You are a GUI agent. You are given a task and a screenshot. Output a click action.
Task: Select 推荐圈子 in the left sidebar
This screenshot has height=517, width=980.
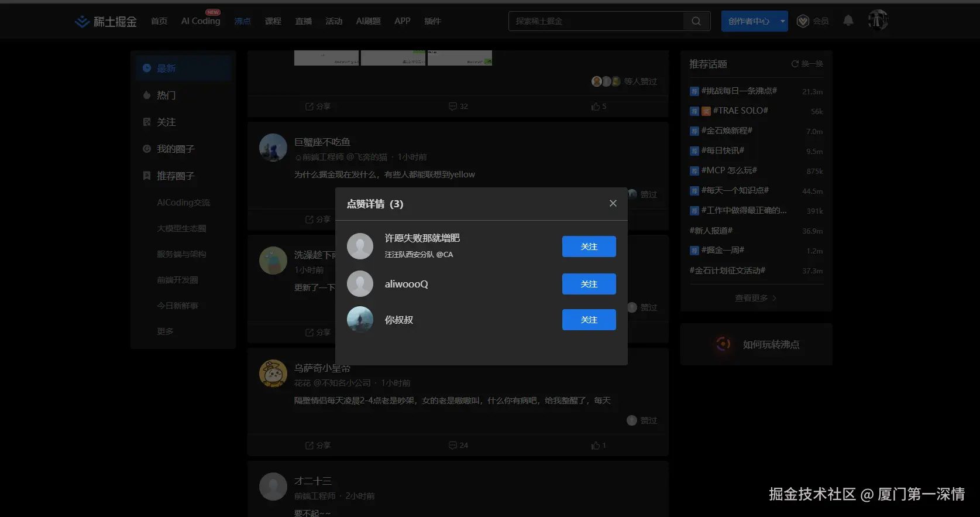(x=184, y=176)
